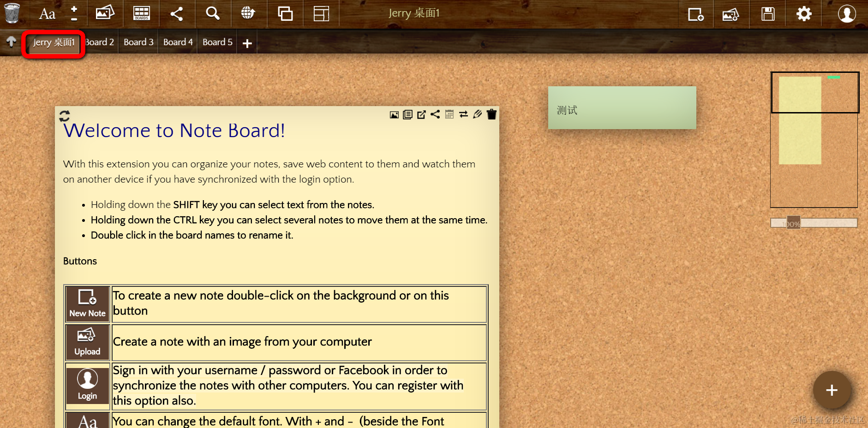Click the 'Buttons' label in the note
Image resolution: width=868 pixels, height=428 pixels.
[80, 261]
